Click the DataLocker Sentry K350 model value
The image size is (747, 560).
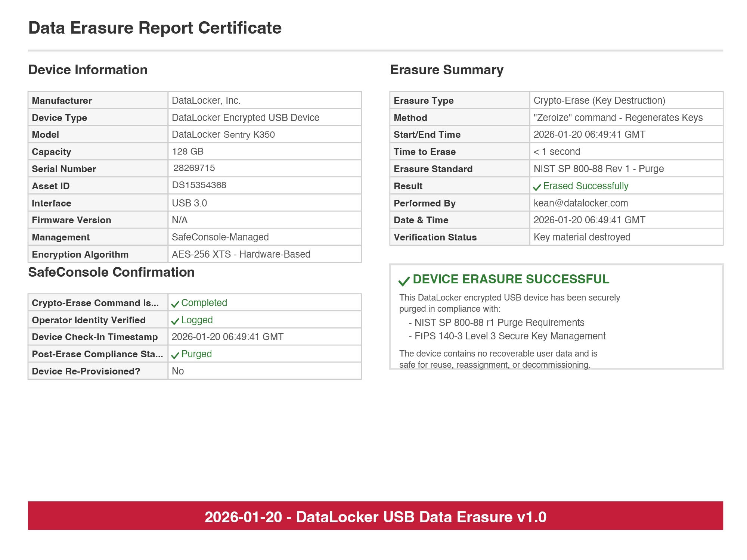[223, 134]
